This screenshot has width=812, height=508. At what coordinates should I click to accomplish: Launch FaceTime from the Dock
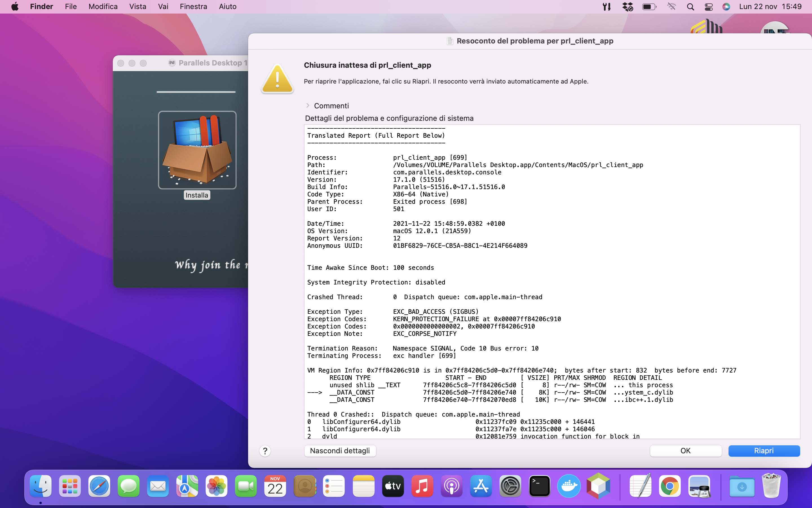point(246,486)
